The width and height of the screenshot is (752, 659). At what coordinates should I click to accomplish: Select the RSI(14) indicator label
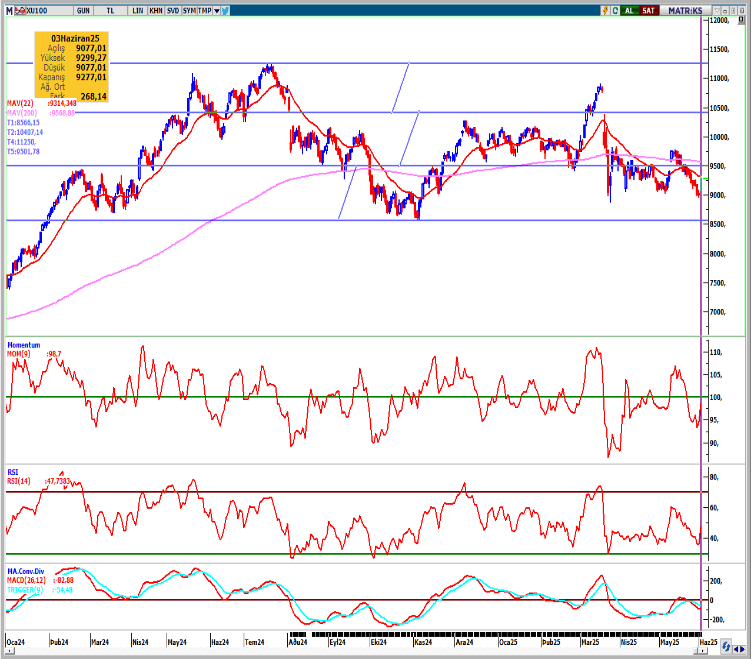tap(19, 481)
